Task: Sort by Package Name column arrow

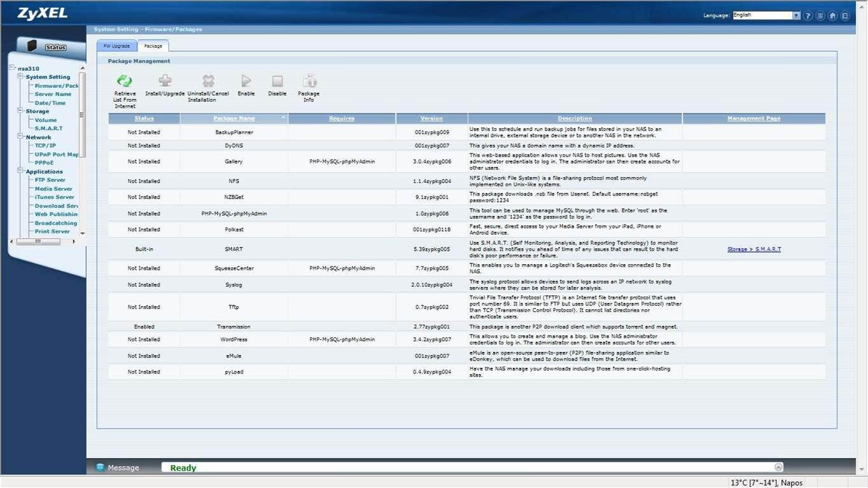Action: point(283,118)
